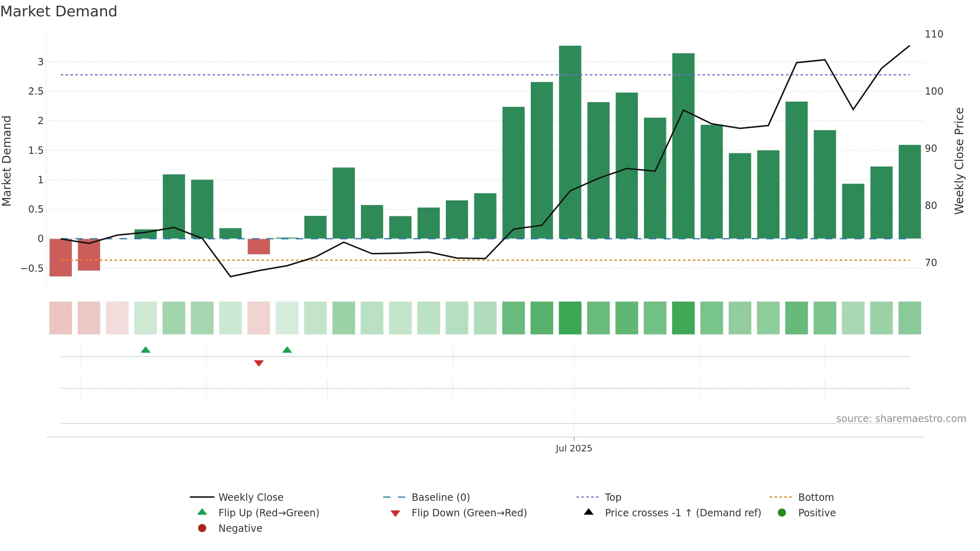Click the small red bar below the baseline mid-chart

[x=259, y=247]
